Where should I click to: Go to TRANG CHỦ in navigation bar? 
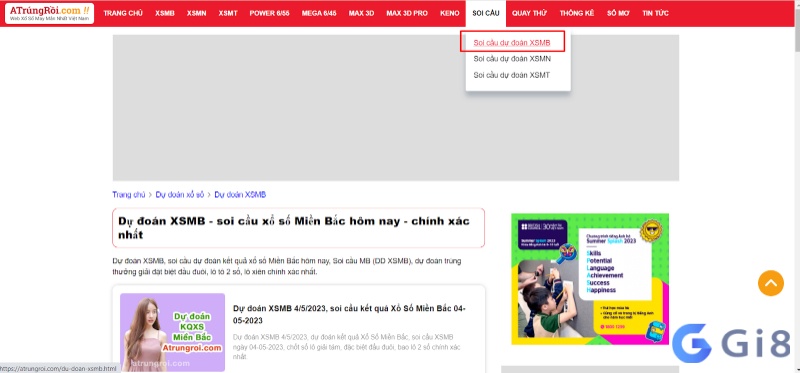[x=123, y=13]
